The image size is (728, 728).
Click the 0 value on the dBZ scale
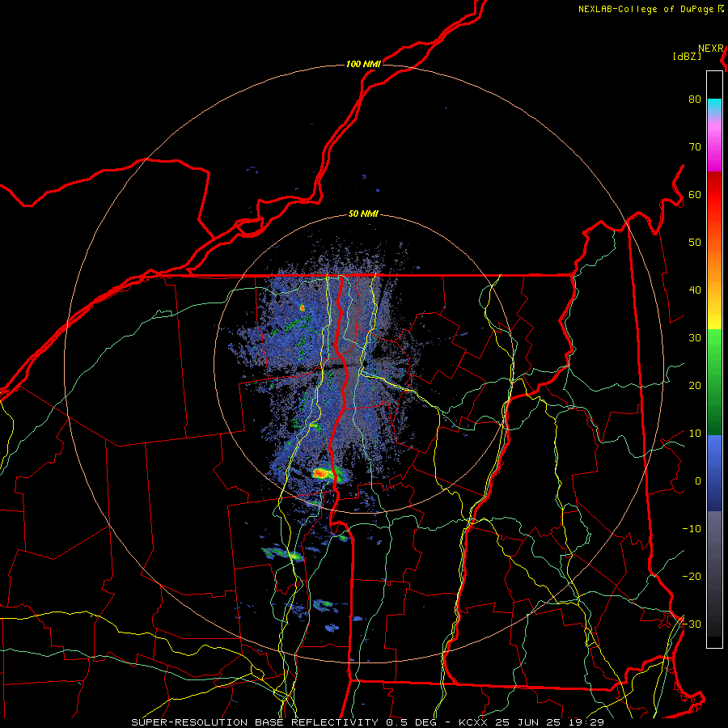click(698, 481)
